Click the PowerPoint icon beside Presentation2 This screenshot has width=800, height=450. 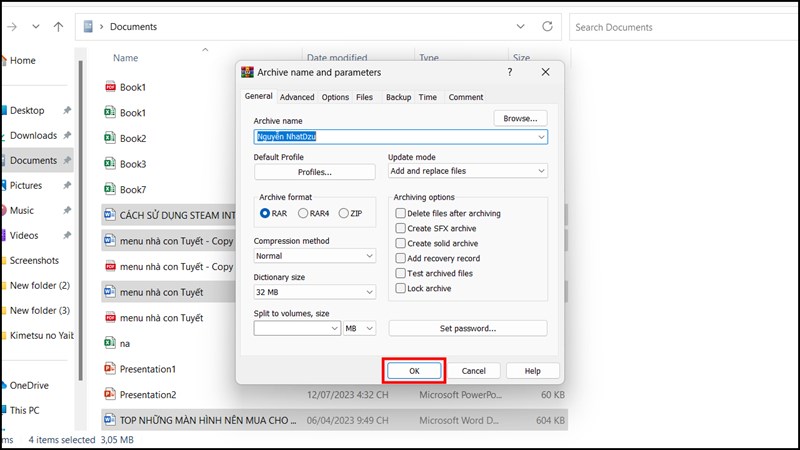[x=110, y=394]
